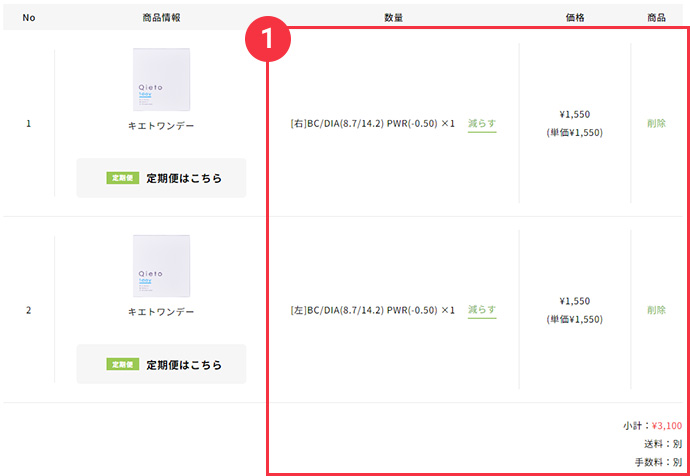Open キエトワンデー product name in row 1

[161, 127]
